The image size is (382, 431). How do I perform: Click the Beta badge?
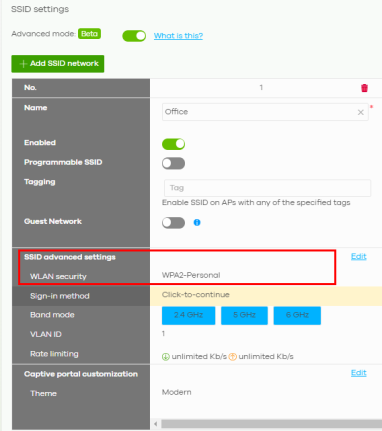[89, 34]
